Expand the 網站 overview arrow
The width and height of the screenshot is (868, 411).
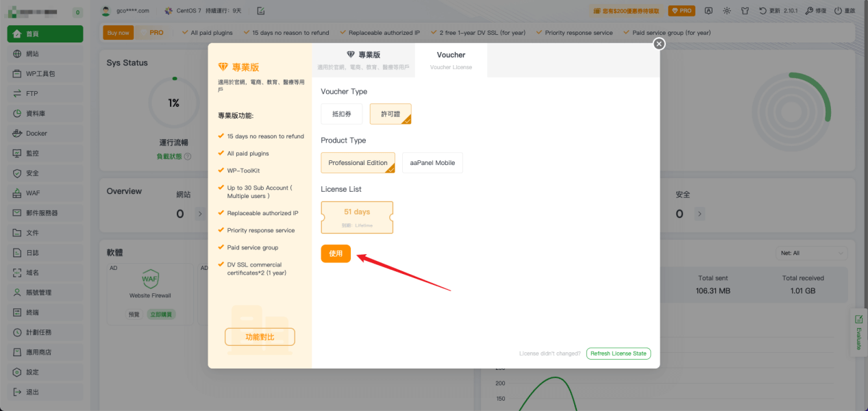click(200, 214)
